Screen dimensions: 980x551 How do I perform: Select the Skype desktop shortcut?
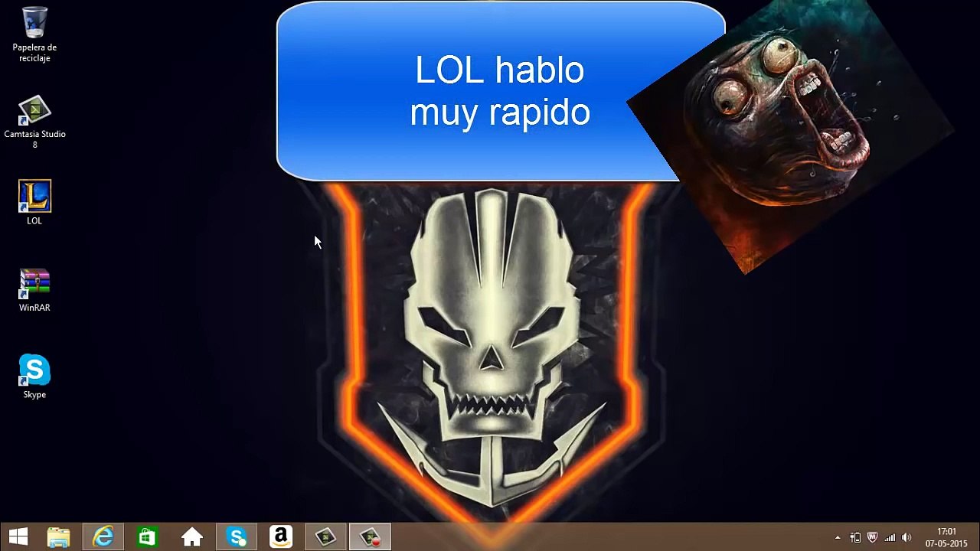point(34,377)
